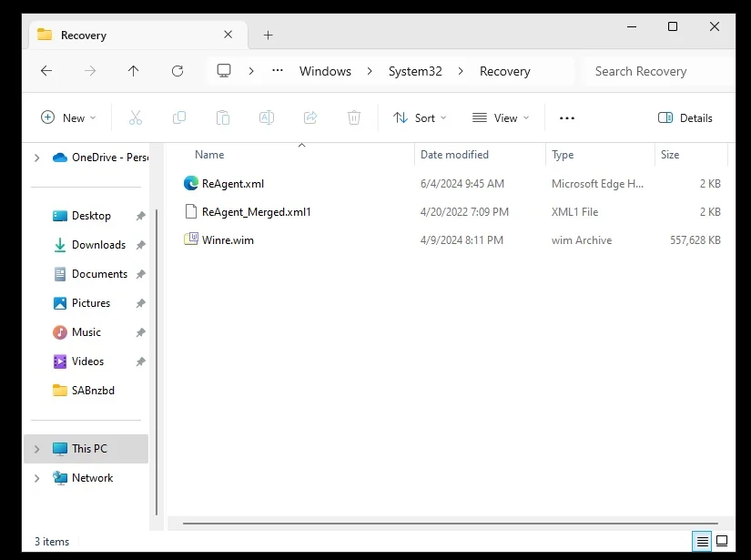
Task: Click chevron after the PC icon in address bar
Action: tap(251, 71)
